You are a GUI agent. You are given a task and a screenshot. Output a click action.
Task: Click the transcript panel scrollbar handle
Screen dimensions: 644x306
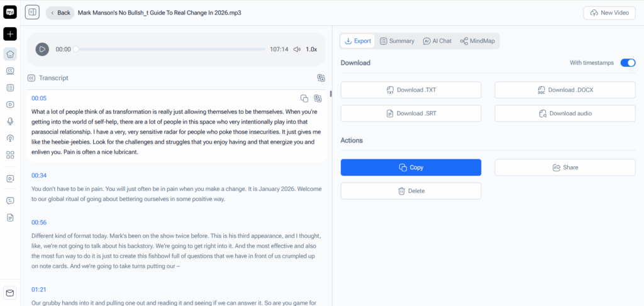pos(331,94)
